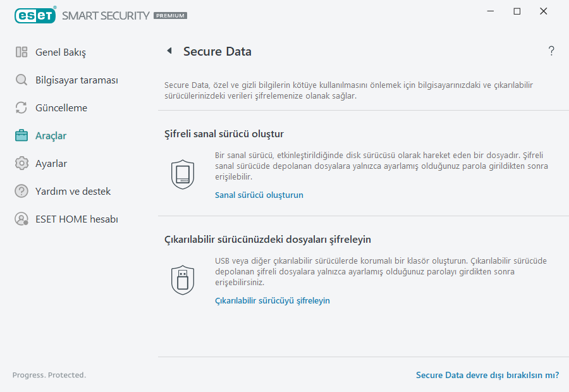Click the Güncelleme refresh icon

coord(21,107)
